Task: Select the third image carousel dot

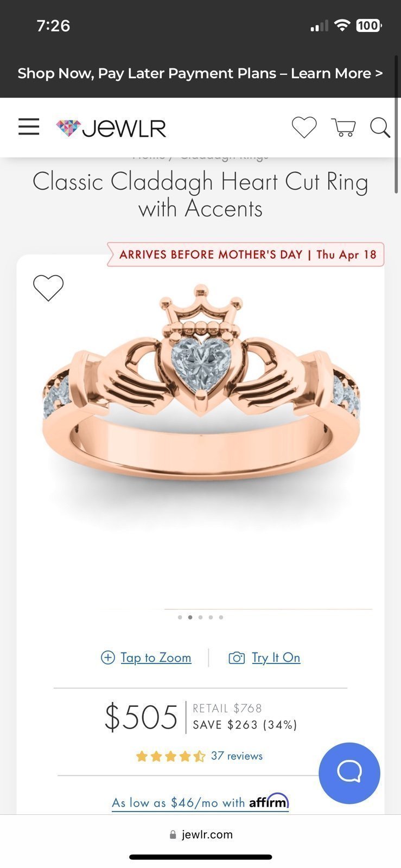Action: (200, 617)
